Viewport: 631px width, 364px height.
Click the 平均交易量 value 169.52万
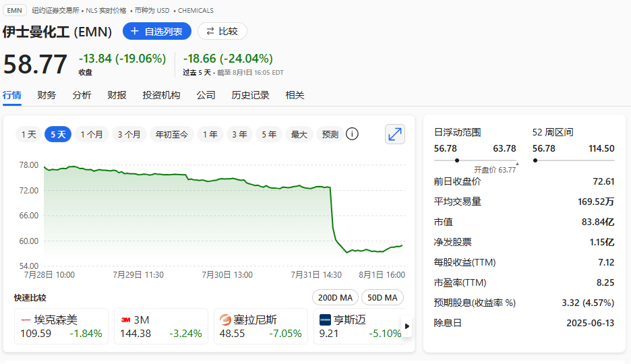[596, 202]
